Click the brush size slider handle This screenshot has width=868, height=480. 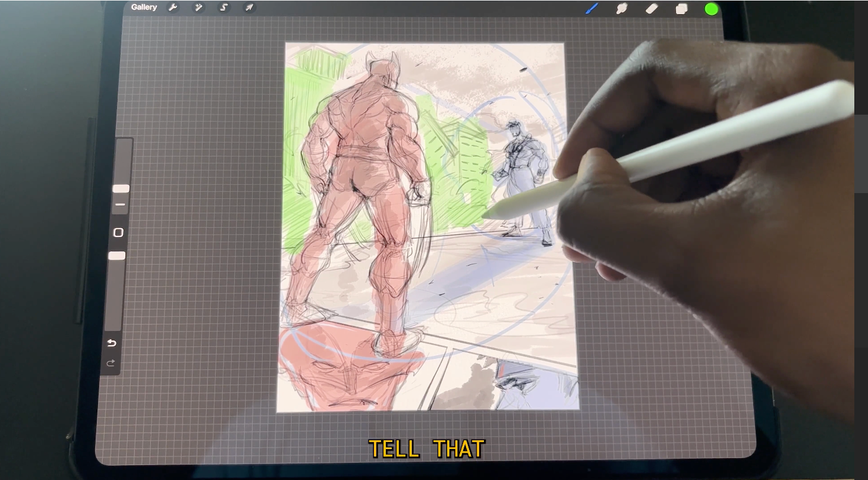pyautogui.click(x=121, y=188)
